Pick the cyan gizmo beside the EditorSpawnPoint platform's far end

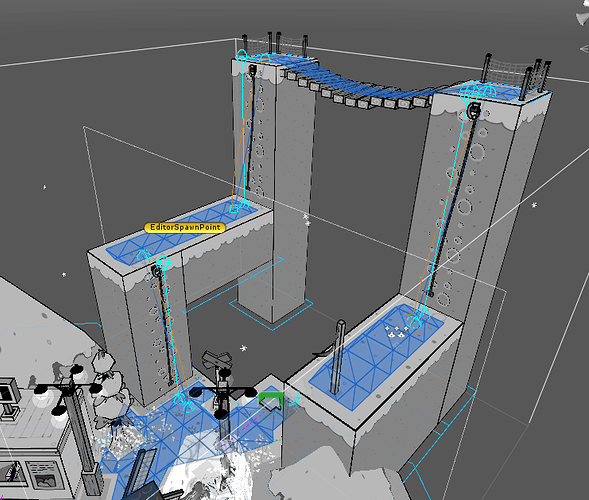(x=239, y=206)
